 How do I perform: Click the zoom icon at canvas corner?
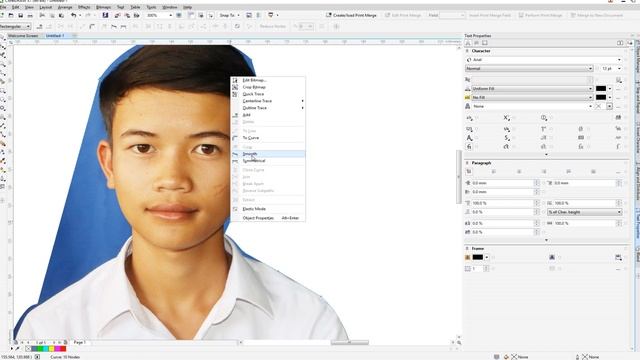459,343
